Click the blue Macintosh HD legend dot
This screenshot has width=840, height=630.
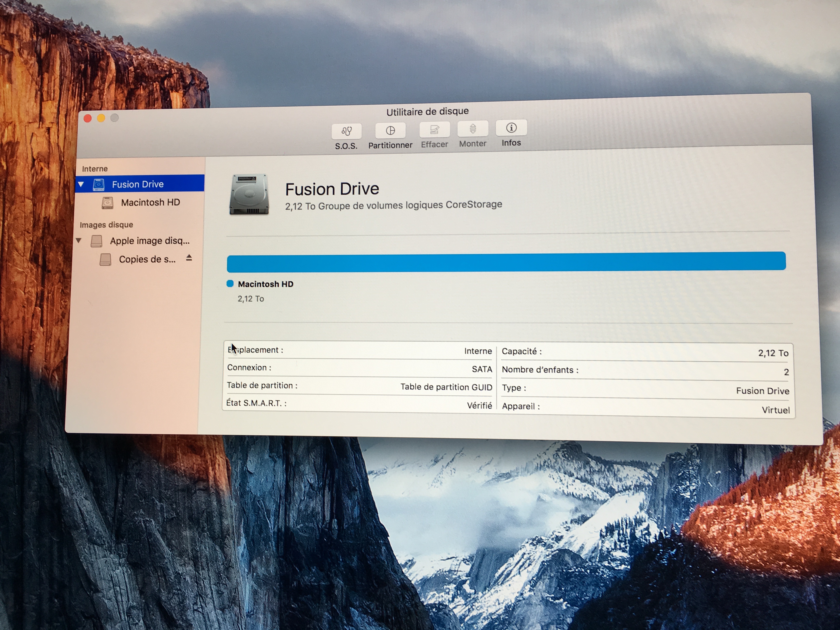(x=230, y=284)
